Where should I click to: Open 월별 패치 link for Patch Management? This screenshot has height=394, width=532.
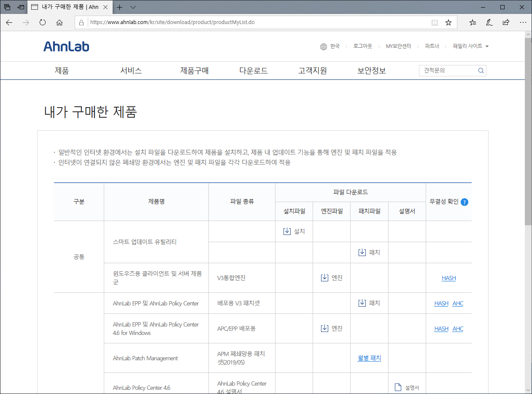point(369,358)
